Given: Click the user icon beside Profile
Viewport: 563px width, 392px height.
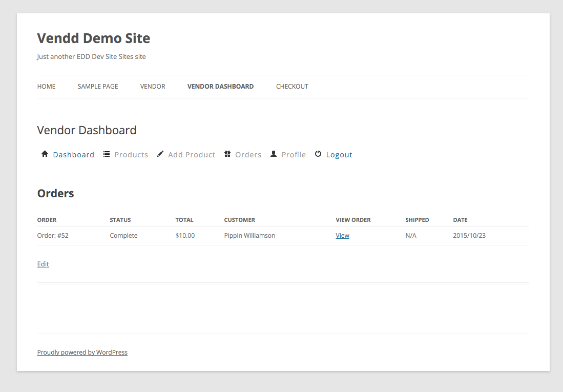Looking at the screenshot, I should [274, 154].
